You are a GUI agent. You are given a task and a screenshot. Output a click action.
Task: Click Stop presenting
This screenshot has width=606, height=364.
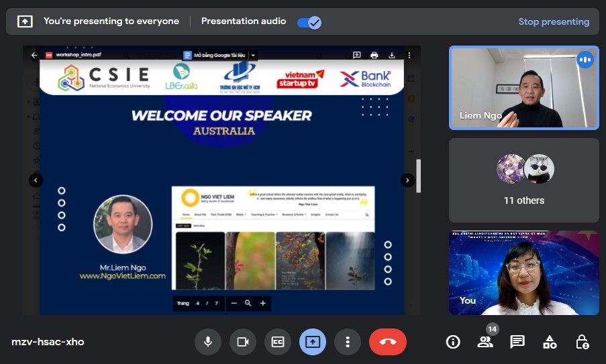click(x=554, y=21)
